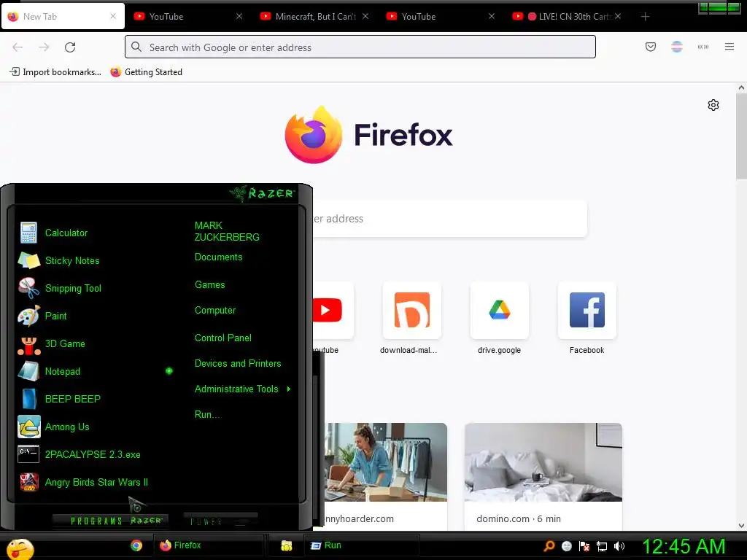This screenshot has height=560, width=747.
Task: Go back with the back arrow
Action: pos(18,47)
